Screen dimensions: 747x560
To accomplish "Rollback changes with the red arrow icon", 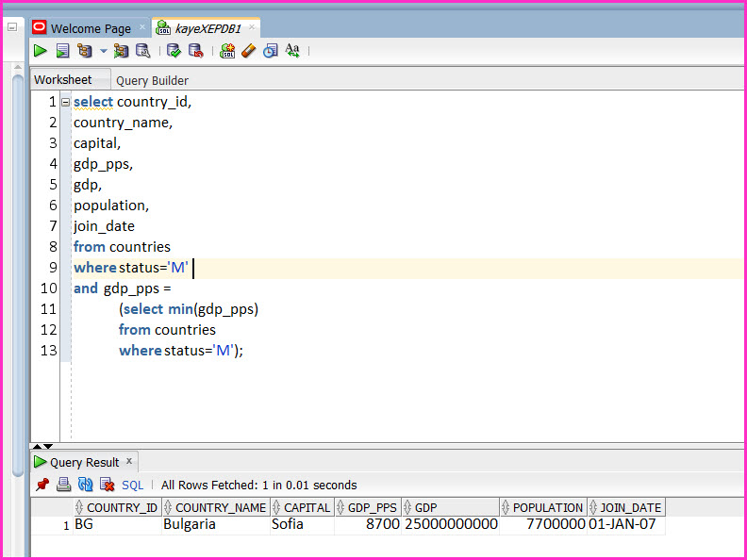I will click(195, 51).
